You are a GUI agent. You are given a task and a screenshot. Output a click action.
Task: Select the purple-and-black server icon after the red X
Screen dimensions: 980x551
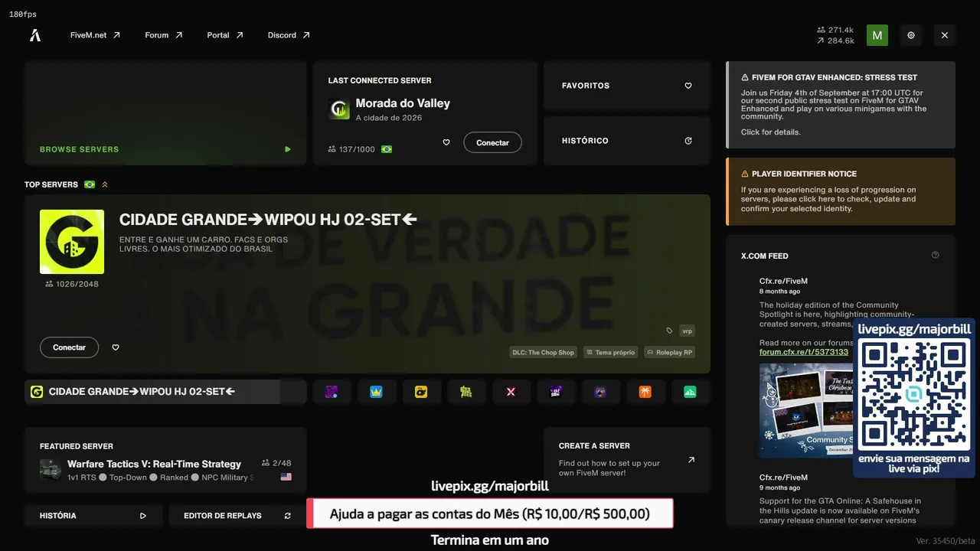(x=556, y=392)
